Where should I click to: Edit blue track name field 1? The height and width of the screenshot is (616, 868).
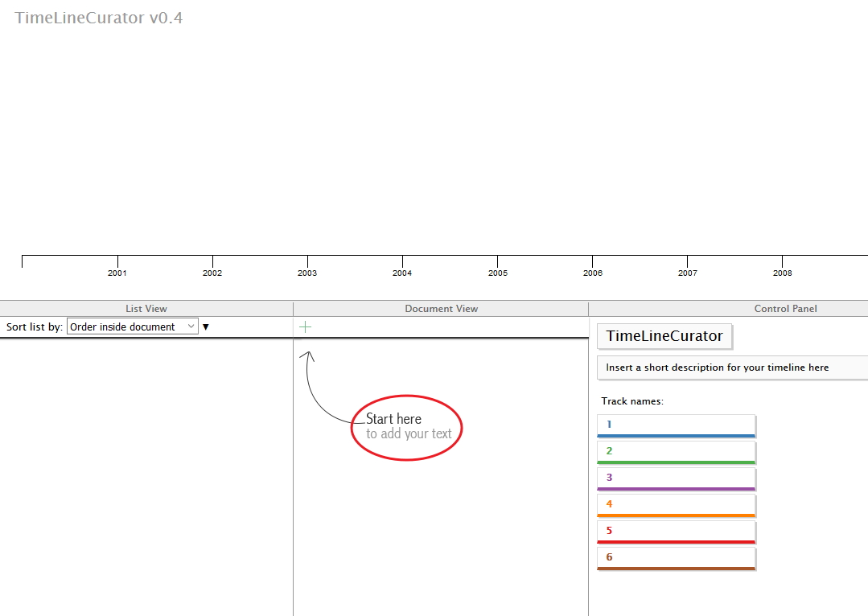676,425
